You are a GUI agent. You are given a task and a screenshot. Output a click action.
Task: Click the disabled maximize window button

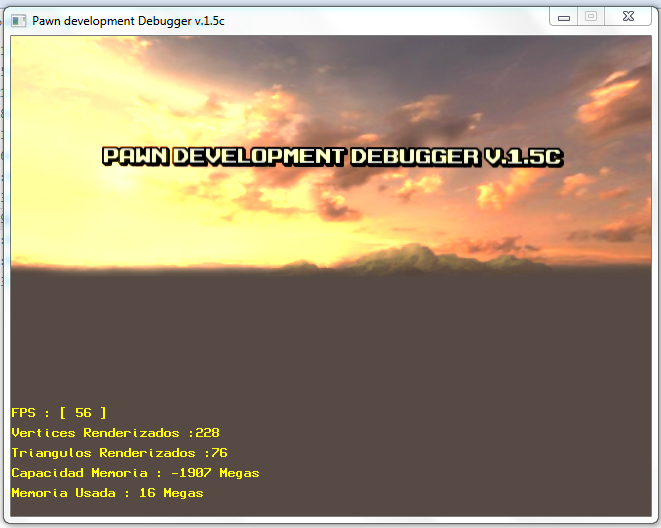tap(591, 17)
